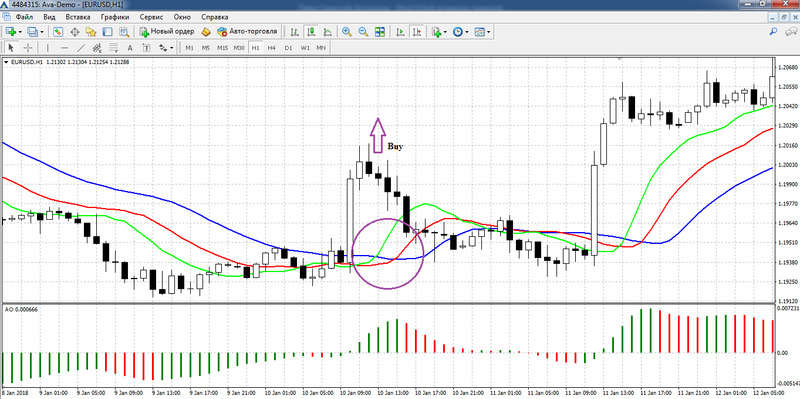Image resolution: width=800 pixels, height=399 pixels.
Task: Open the new chart dropdown arrow
Action: [x=20, y=32]
